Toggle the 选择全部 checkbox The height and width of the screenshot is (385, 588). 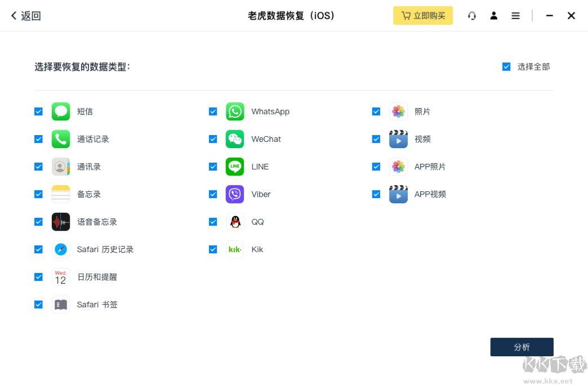point(506,66)
